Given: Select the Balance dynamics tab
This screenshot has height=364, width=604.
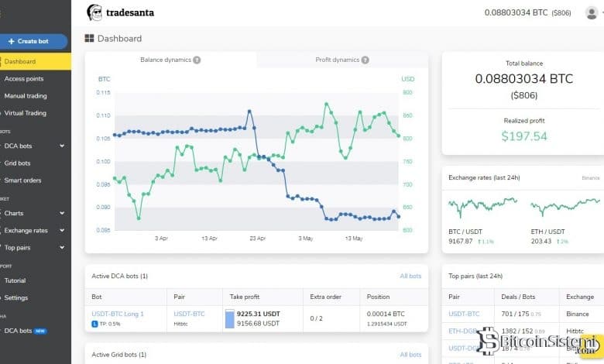Looking at the screenshot, I should pos(170,60).
